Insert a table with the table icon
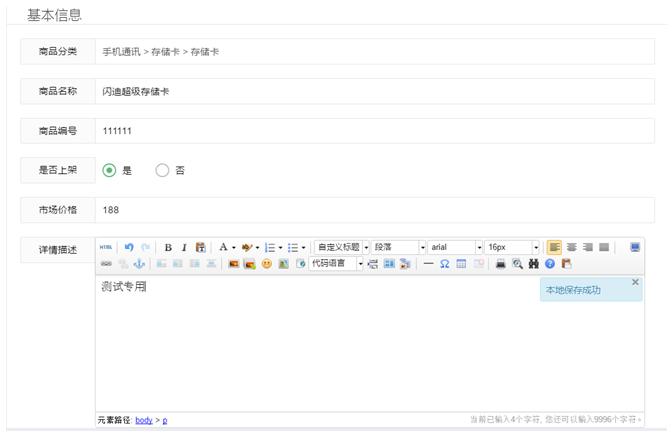Image resolution: width=667 pixels, height=439 pixels. coord(461,264)
